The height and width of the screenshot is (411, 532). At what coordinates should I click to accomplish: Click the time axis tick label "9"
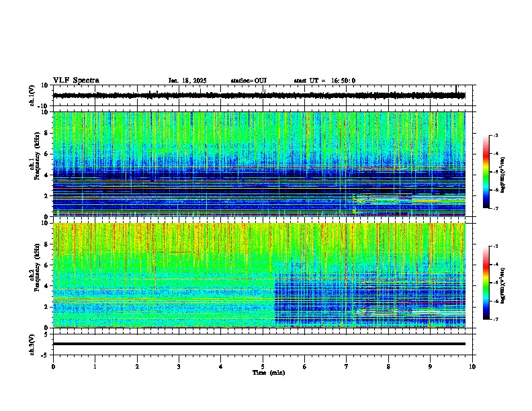click(430, 367)
